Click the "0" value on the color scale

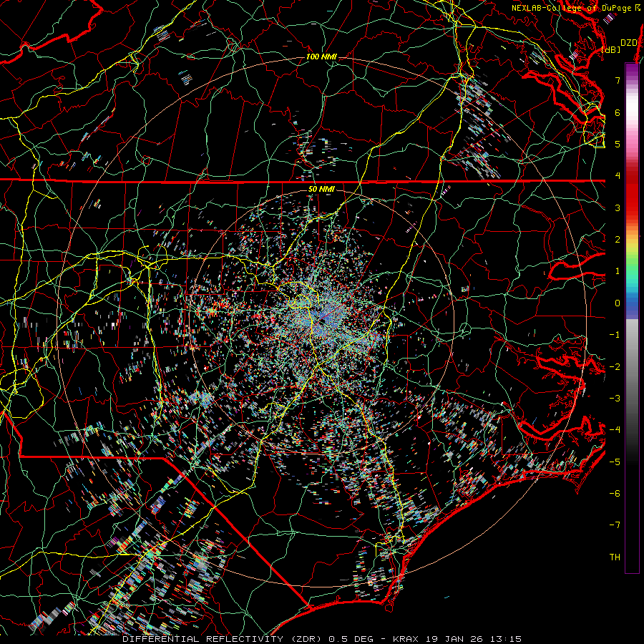coord(618,303)
